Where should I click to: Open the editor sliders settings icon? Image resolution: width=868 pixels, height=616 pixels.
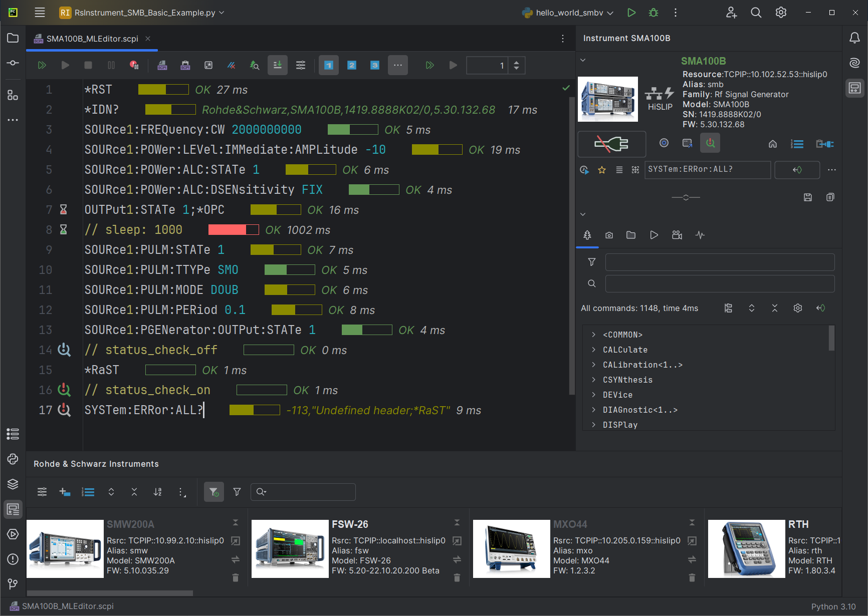[x=301, y=65]
